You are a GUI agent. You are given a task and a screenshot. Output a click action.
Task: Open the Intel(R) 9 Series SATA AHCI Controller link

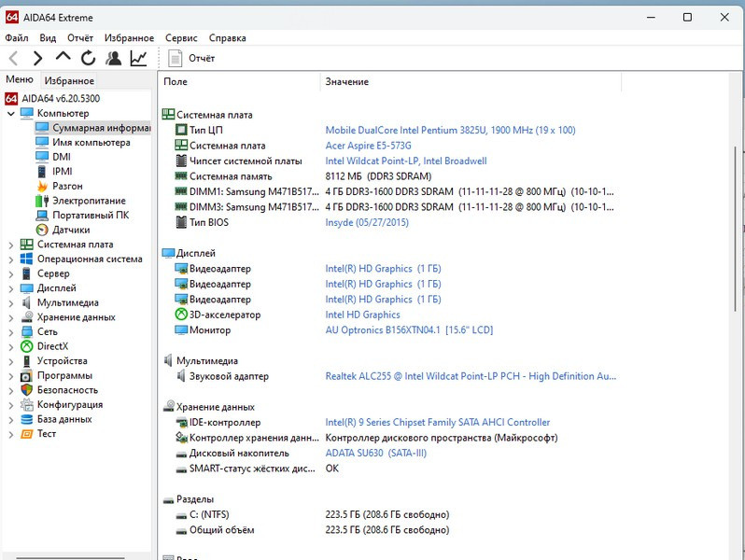point(438,422)
